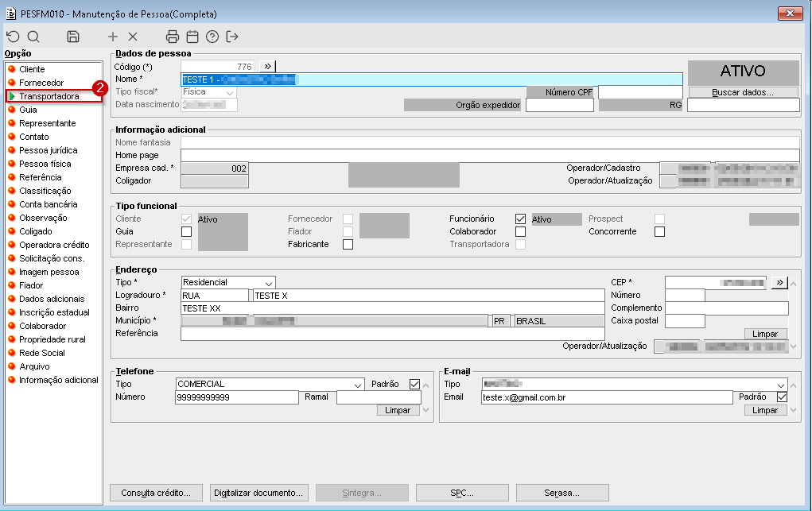This screenshot has width=812, height=511.
Task: Open the calendar toolbar icon
Action: coord(192,37)
